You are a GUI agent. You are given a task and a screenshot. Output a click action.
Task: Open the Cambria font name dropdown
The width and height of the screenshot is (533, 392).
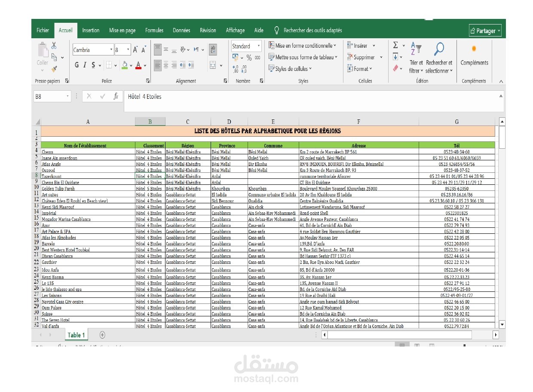coord(112,50)
